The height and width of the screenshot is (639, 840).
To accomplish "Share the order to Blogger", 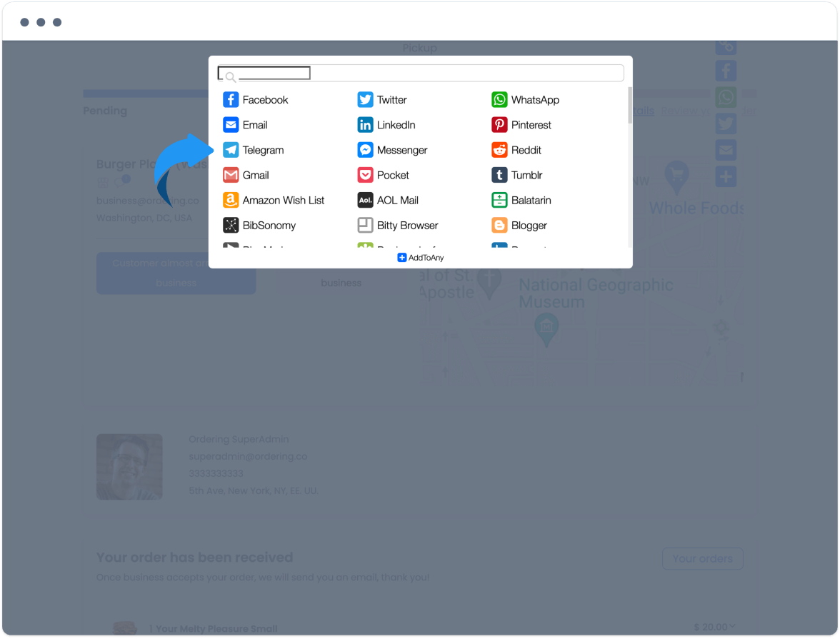I will point(519,226).
